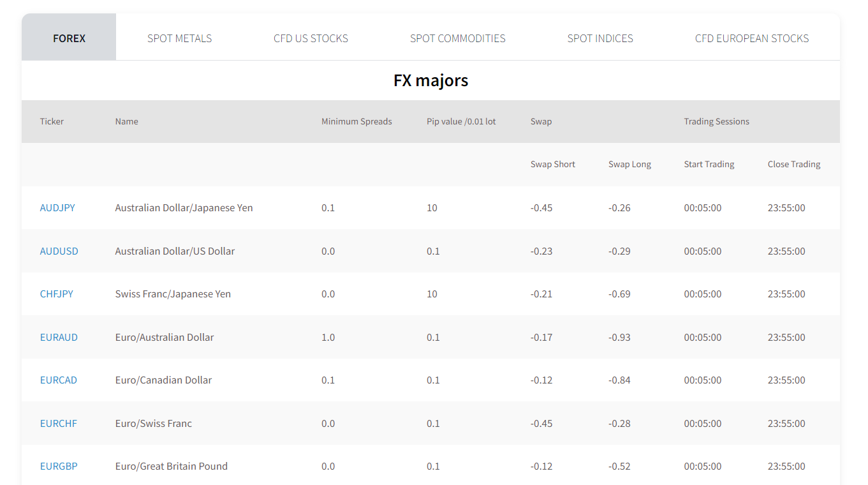Click AUDJPY pip value 10
Screen dimensions: 868x485
432,208
